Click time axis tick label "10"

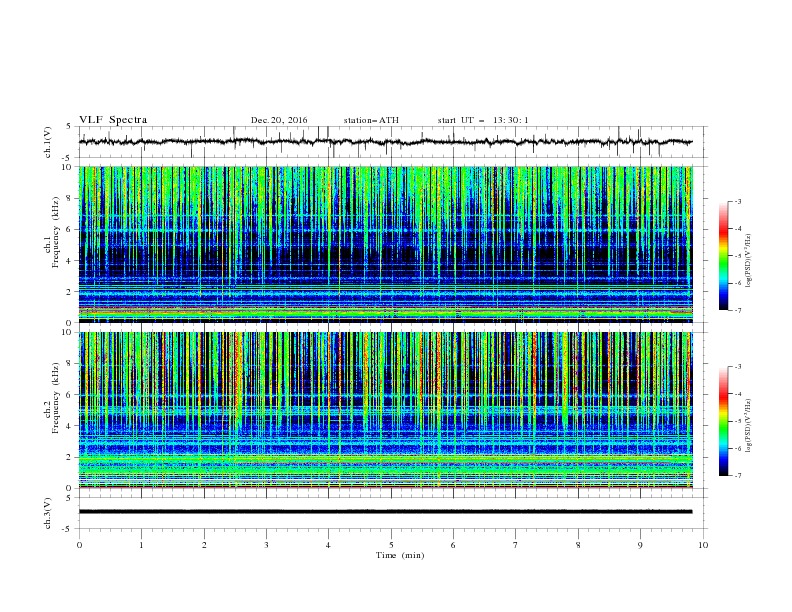click(703, 545)
